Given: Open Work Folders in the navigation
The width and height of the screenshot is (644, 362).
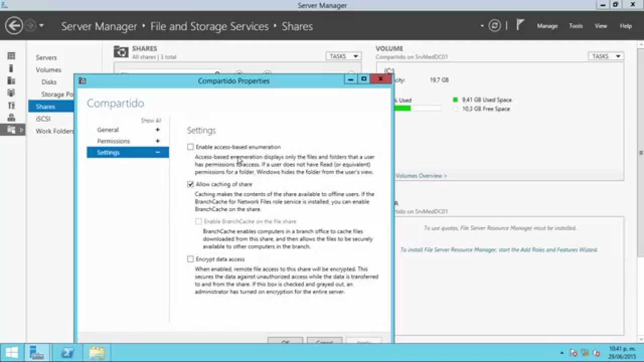Looking at the screenshot, I should click(x=54, y=131).
